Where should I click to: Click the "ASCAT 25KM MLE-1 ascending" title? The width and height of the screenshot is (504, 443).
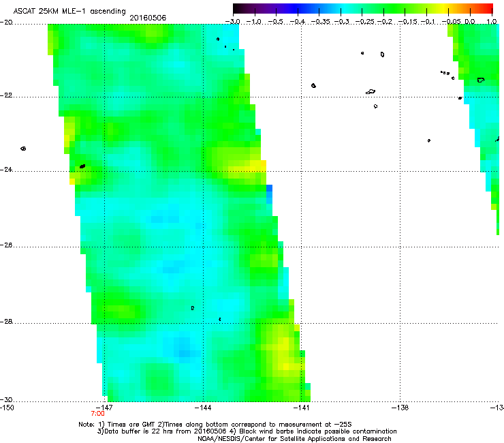click(69, 12)
